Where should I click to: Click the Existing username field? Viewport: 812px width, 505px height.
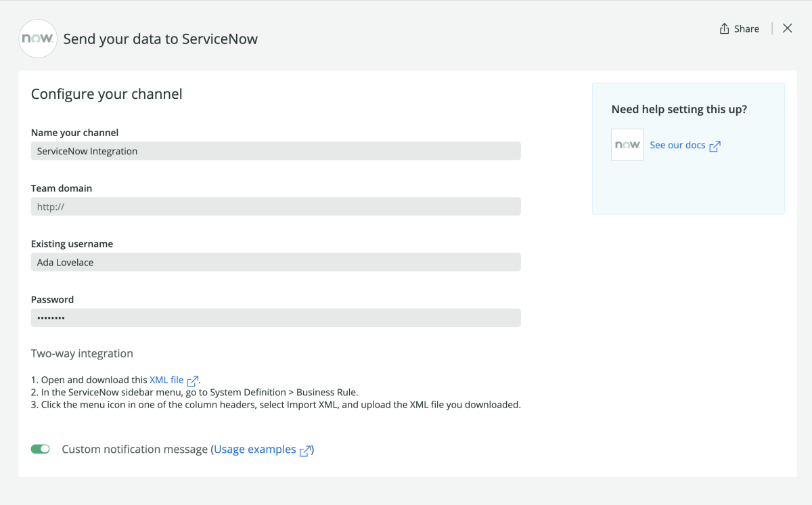(x=276, y=262)
